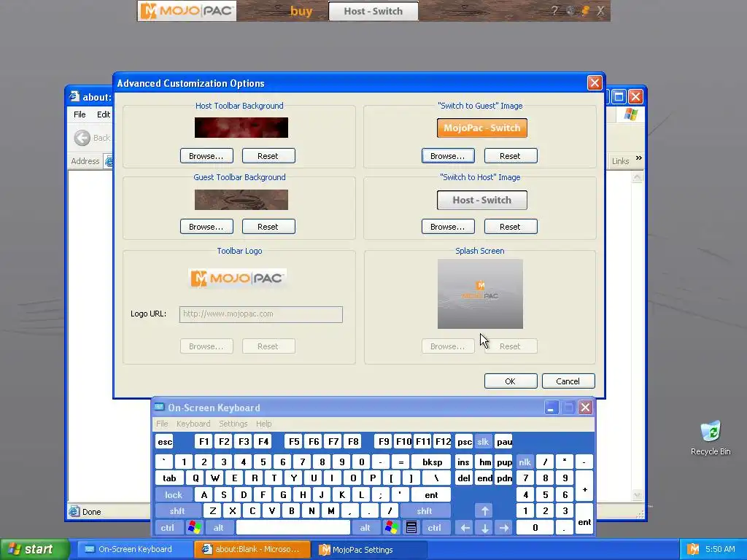The width and height of the screenshot is (747, 560).
Task: Switch to MojoPac Settings taskbar item
Action: click(369, 550)
